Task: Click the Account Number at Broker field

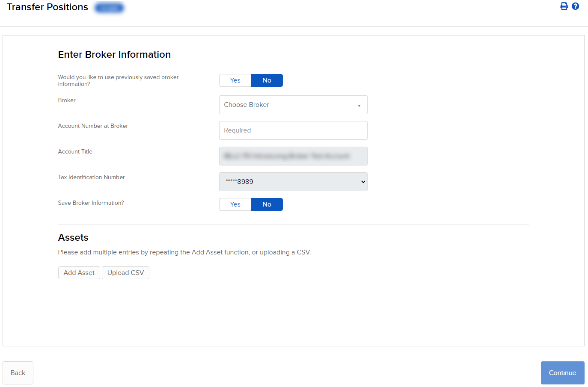Action: point(293,130)
